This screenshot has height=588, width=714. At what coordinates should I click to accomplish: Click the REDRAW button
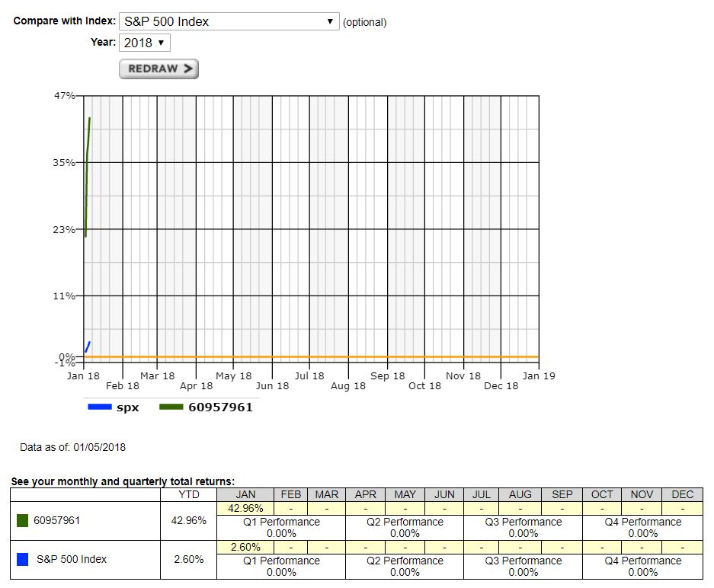pyautogui.click(x=158, y=69)
